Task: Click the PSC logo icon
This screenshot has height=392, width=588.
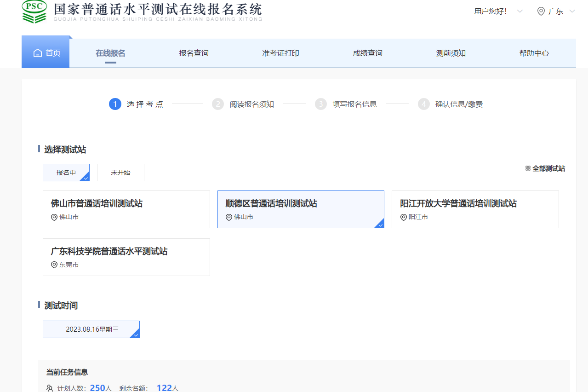Action: click(34, 12)
